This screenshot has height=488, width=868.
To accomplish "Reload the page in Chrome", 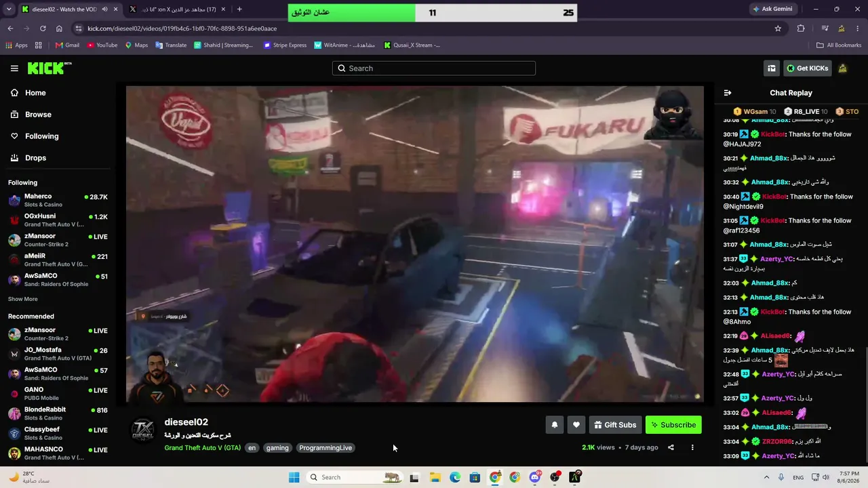I will point(43,28).
